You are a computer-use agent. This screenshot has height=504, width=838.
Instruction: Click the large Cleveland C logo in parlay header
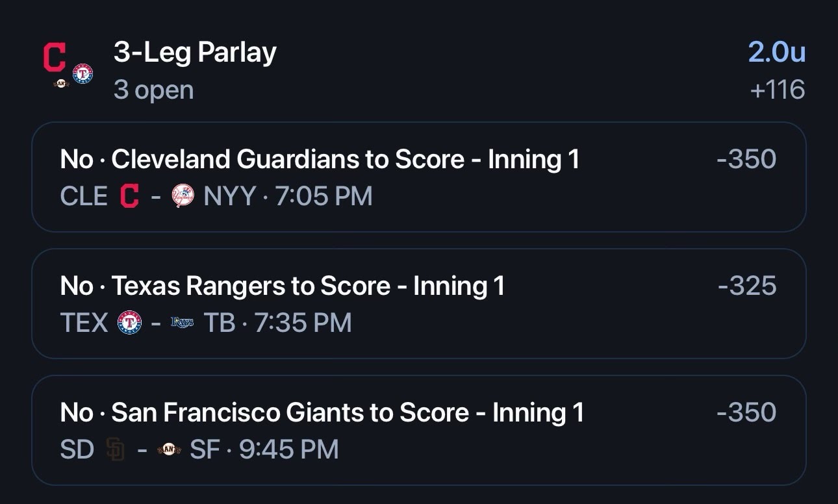[x=55, y=57]
